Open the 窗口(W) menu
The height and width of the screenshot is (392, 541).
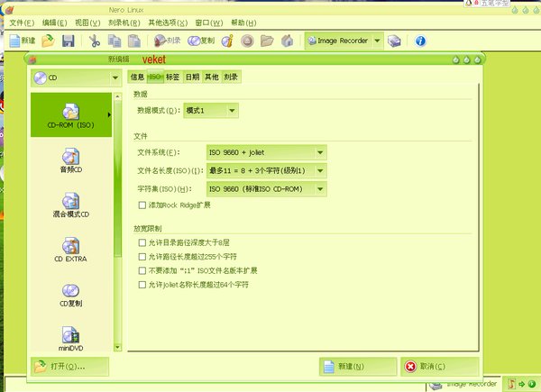coord(209,23)
